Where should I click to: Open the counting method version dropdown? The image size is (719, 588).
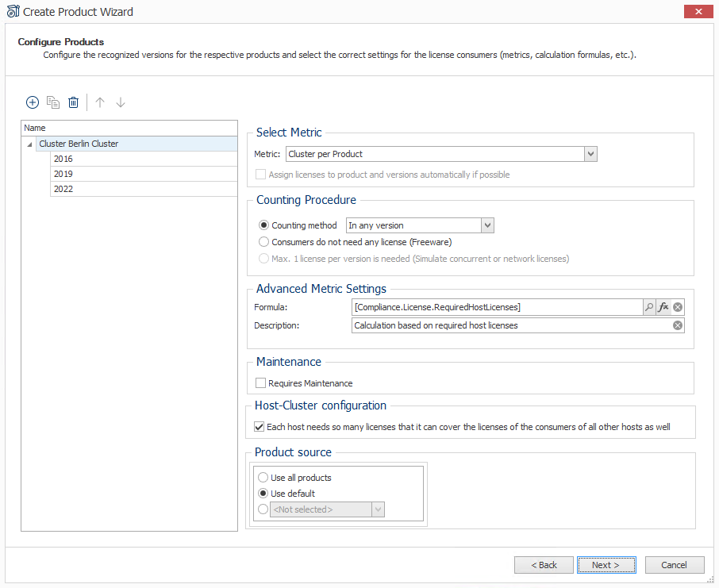pyautogui.click(x=487, y=225)
